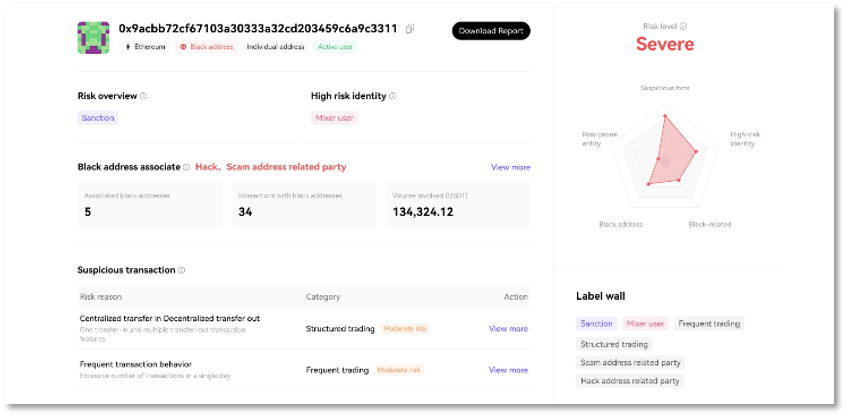Click Moderate risk badge for Structured trading
The image size is (848, 418).
click(405, 329)
